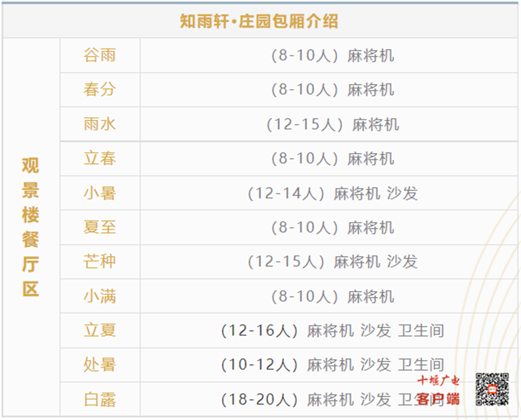The image size is (521, 420).
Task: Select the 立夏 room name
Action: click(100, 330)
